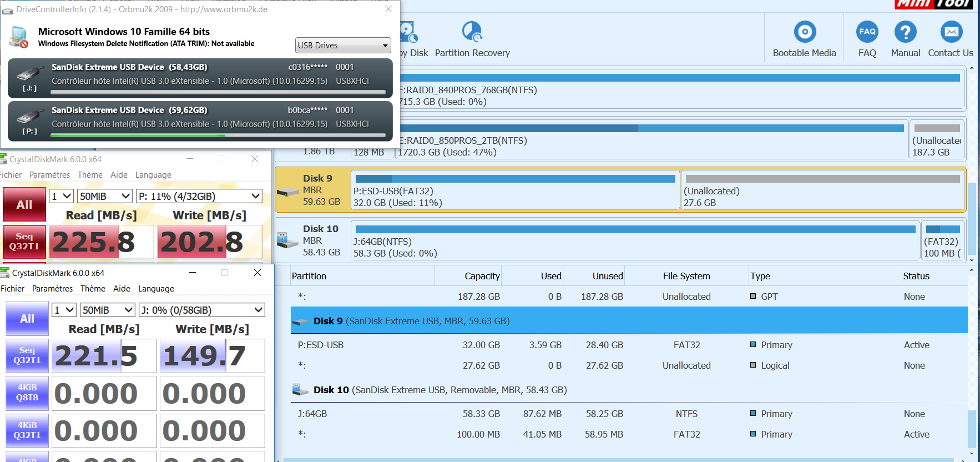
Task: Click the Contact Us envelope icon
Action: (x=951, y=32)
